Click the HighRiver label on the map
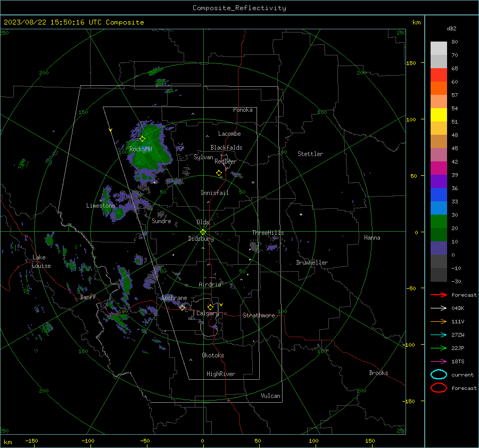 pyautogui.click(x=221, y=374)
